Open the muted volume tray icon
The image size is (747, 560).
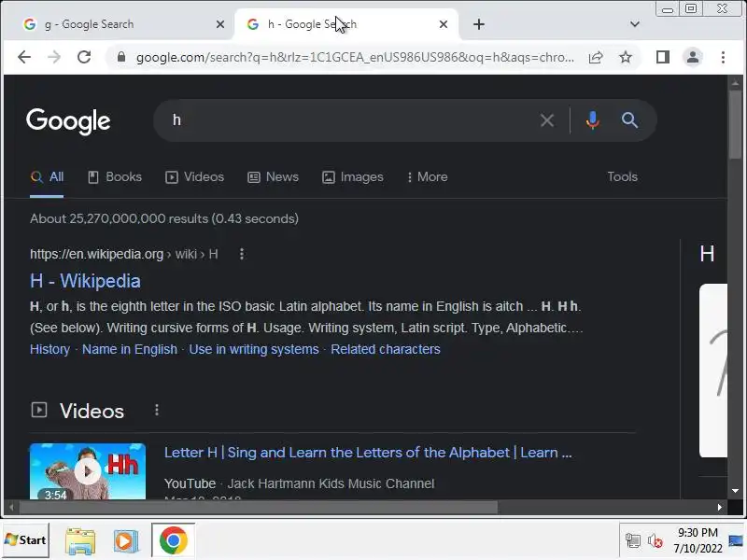pos(655,541)
